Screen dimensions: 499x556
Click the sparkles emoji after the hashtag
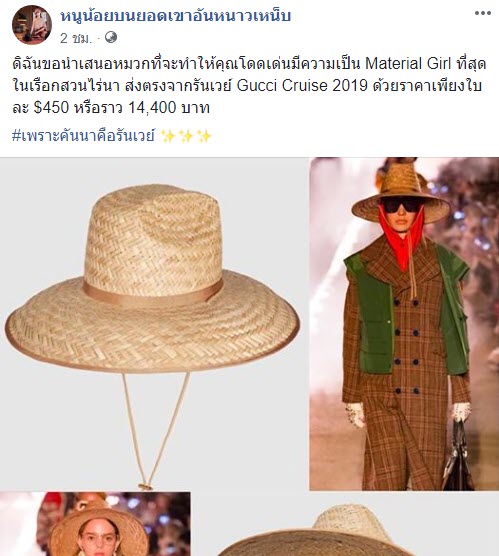186,136
